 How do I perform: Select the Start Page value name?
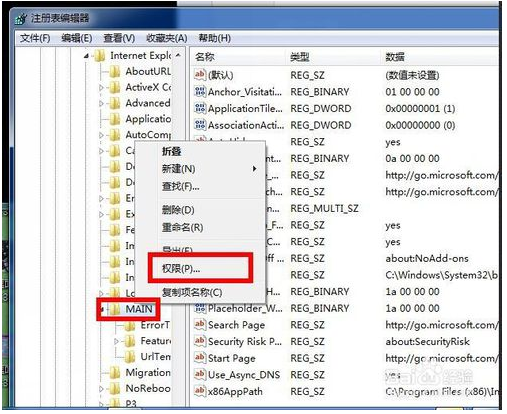[232, 358]
